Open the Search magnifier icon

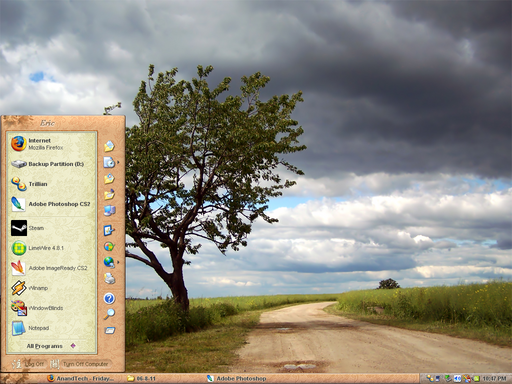pos(109,314)
